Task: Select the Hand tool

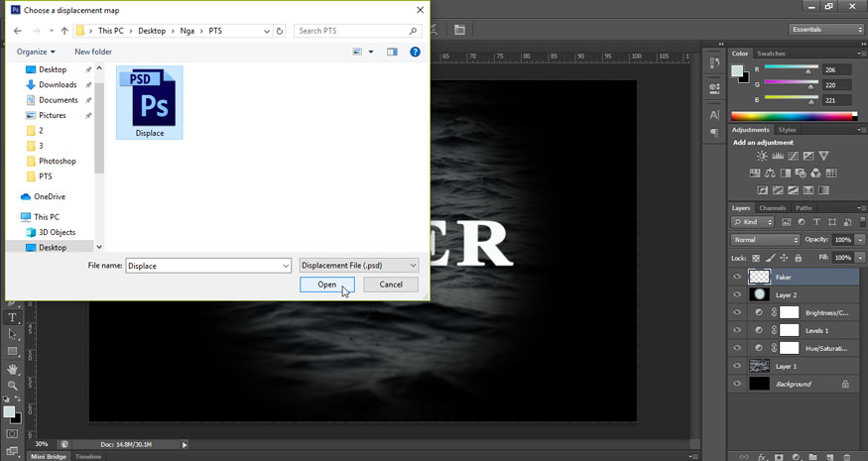Action: coord(12,369)
